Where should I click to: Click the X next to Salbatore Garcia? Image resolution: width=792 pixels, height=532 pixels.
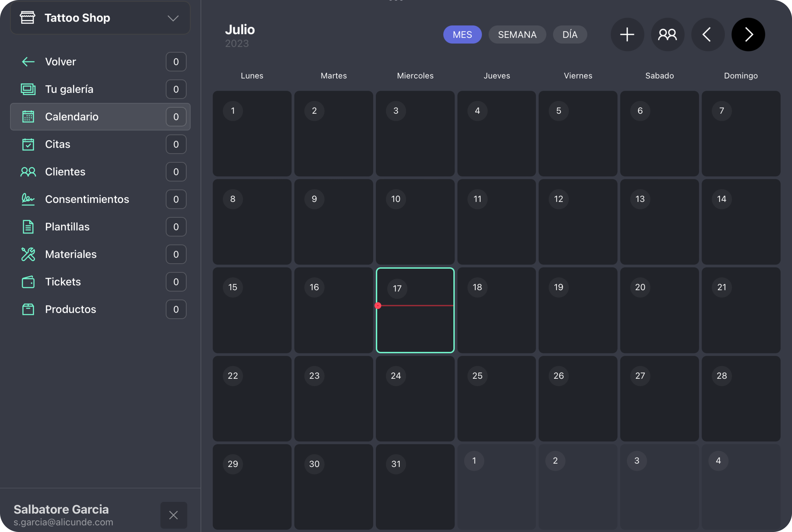coord(173,515)
